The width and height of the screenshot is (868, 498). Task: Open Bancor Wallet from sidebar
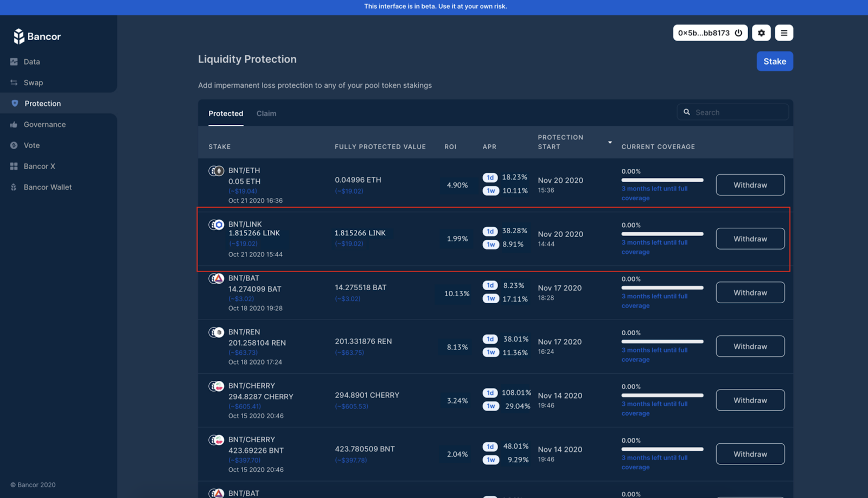pos(47,187)
